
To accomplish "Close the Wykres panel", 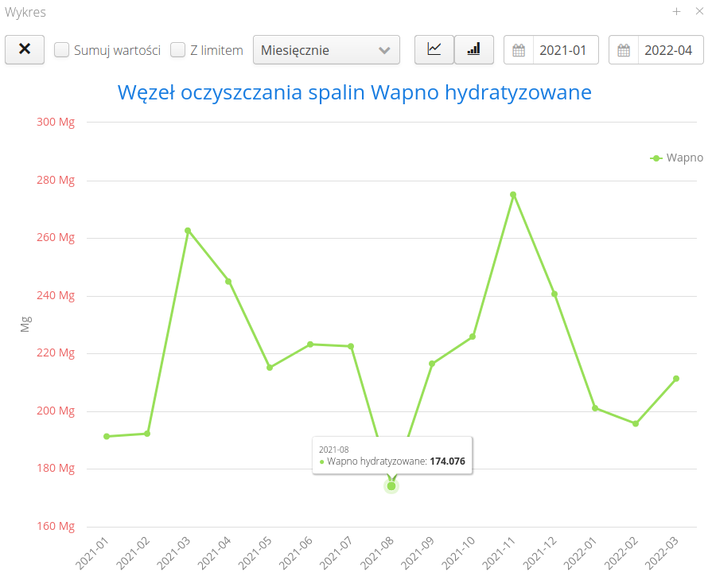I will click(x=699, y=11).
